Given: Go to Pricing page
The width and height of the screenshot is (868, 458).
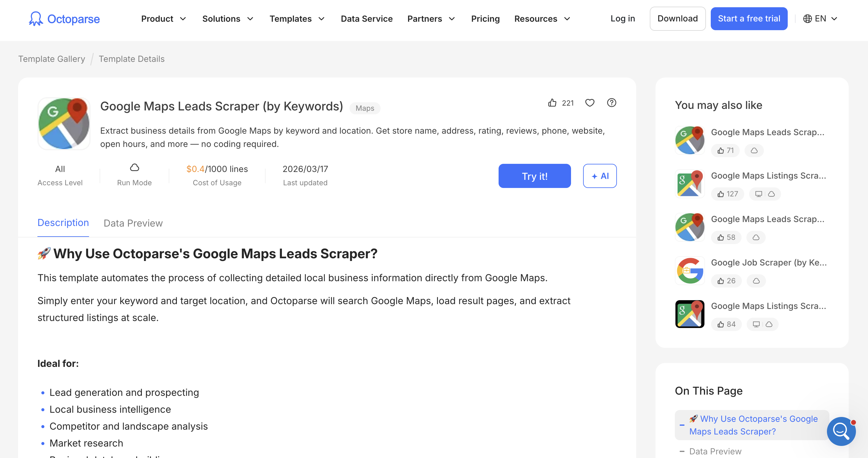Looking at the screenshot, I should [485, 19].
